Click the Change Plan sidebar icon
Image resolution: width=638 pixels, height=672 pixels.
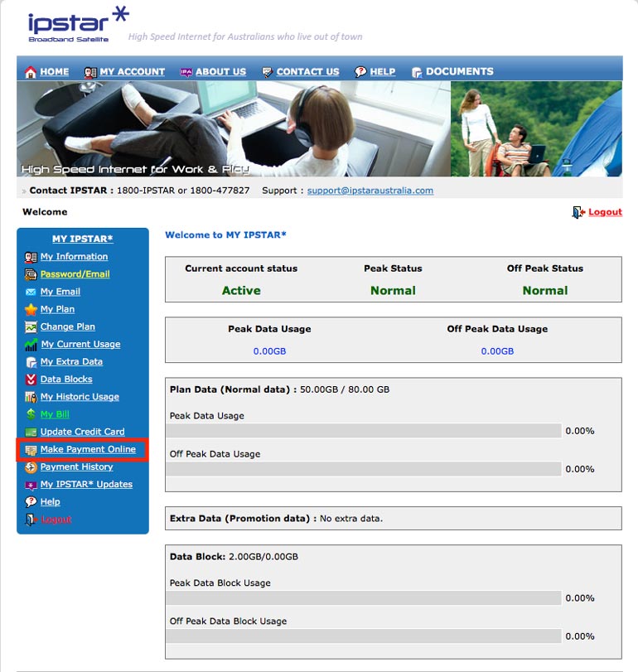pos(31,327)
